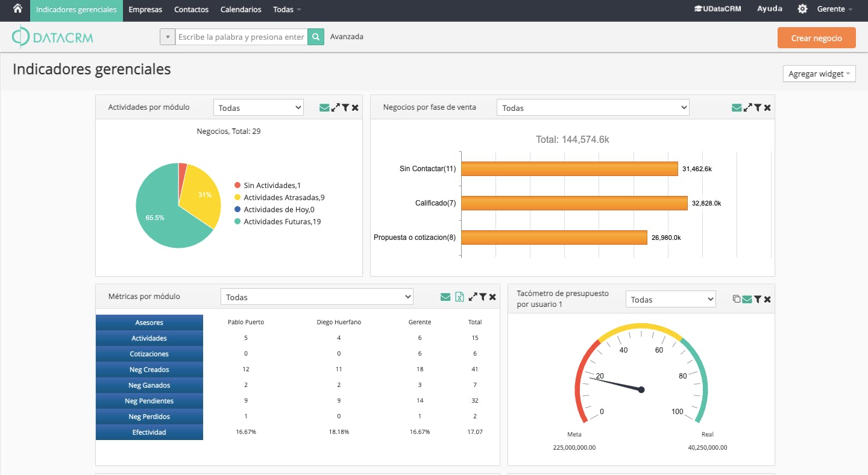The width and height of the screenshot is (868, 475).
Task: Open the Empresas menu item
Action: (x=145, y=10)
